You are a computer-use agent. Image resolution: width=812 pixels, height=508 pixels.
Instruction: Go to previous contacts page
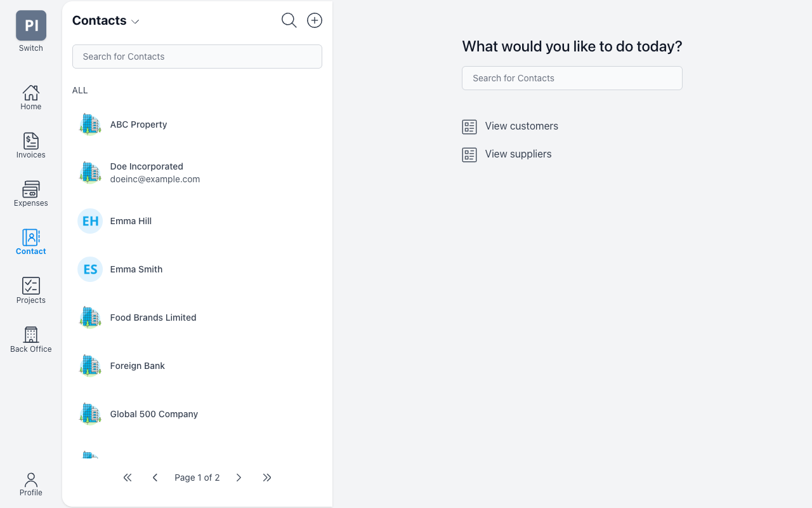(155, 478)
